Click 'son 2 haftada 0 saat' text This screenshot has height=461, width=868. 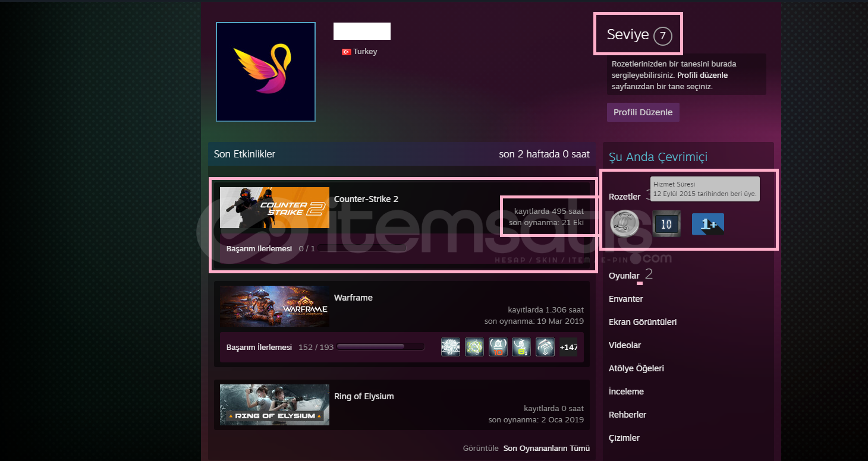pyautogui.click(x=545, y=154)
